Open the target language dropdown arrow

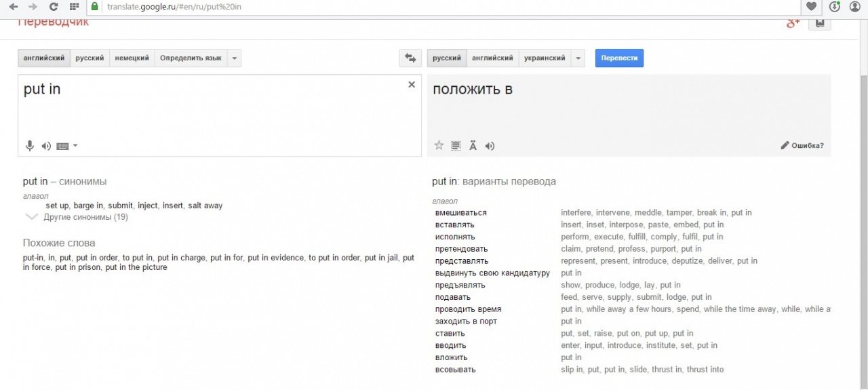[578, 58]
